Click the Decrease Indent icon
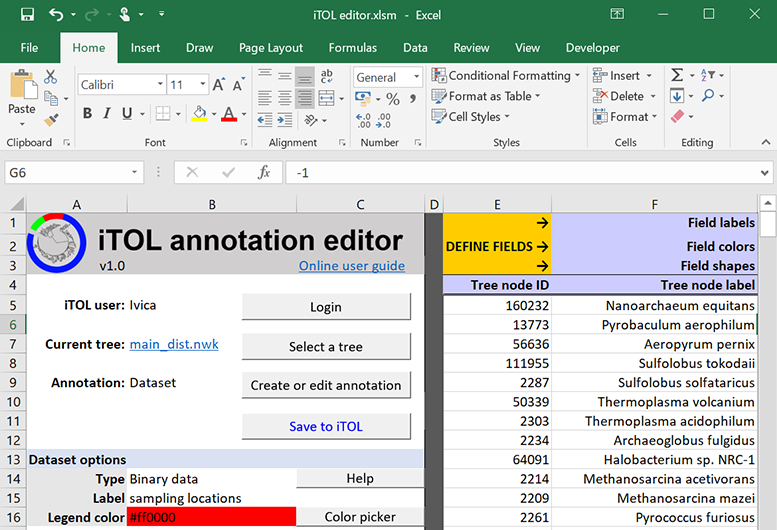 265,119
